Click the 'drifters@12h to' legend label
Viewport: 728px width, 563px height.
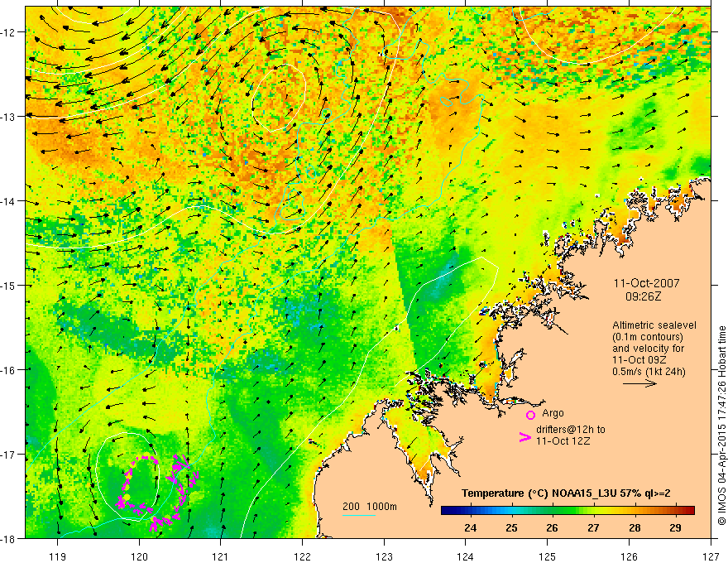[571, 429]
